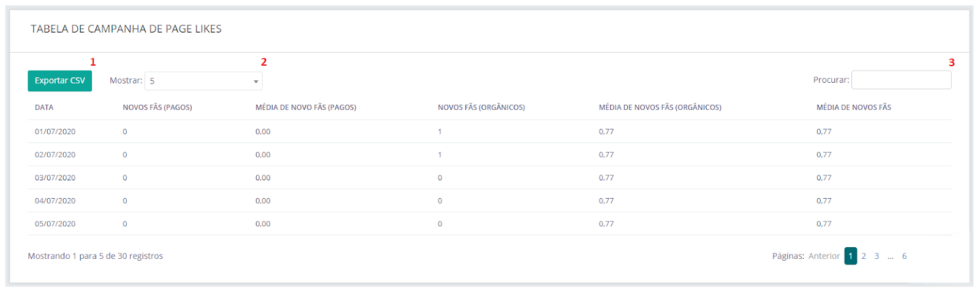Click the 02/07/2020 organic fans value
The image size is (980, 295).
click(x=440, y=155)
